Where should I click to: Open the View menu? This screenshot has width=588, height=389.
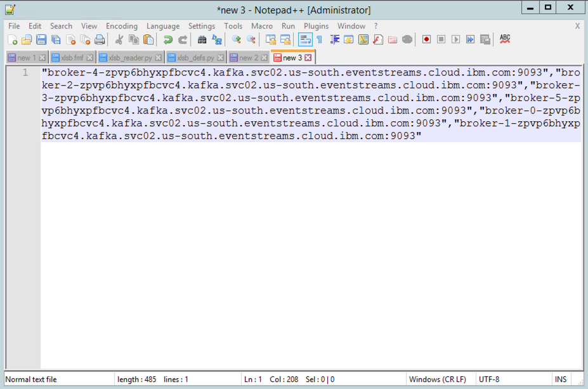tap(89, 26)
